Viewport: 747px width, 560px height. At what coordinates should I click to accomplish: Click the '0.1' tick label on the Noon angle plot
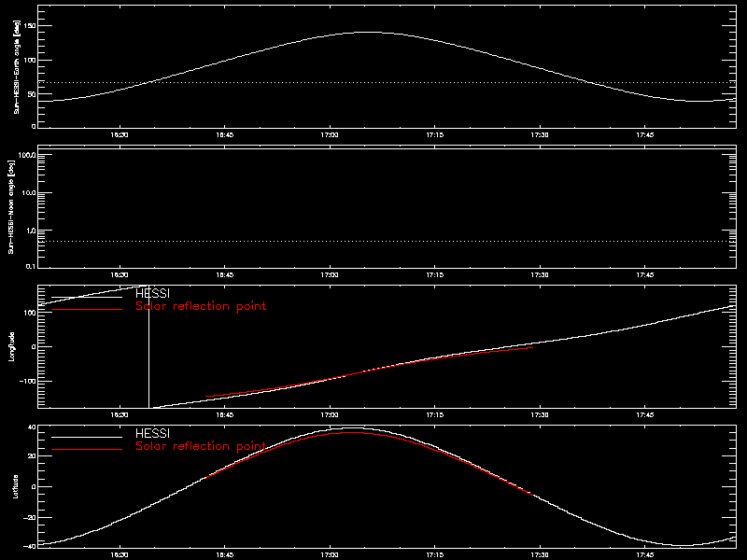(x=31, y=266)
